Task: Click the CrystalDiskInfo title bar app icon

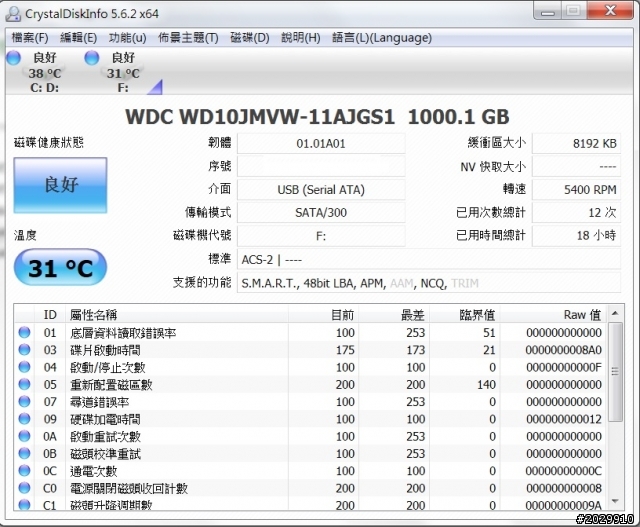Action: pos(13,14)
